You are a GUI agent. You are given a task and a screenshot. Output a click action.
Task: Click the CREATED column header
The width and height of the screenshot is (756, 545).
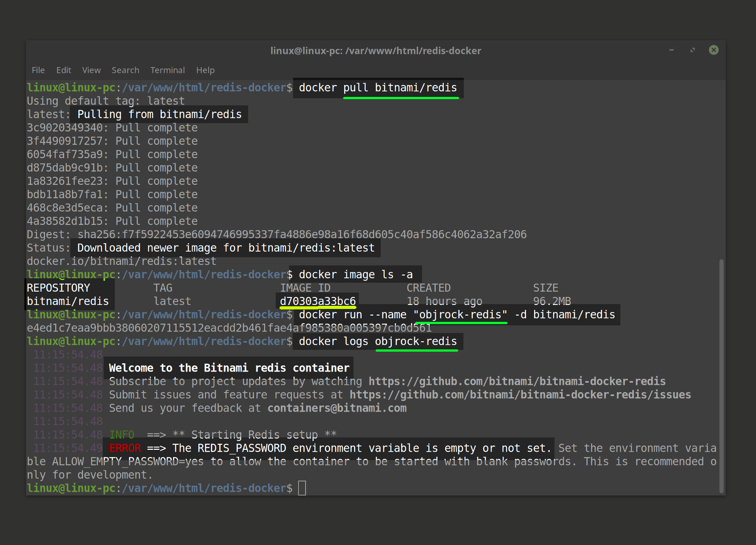click(429, 288)
